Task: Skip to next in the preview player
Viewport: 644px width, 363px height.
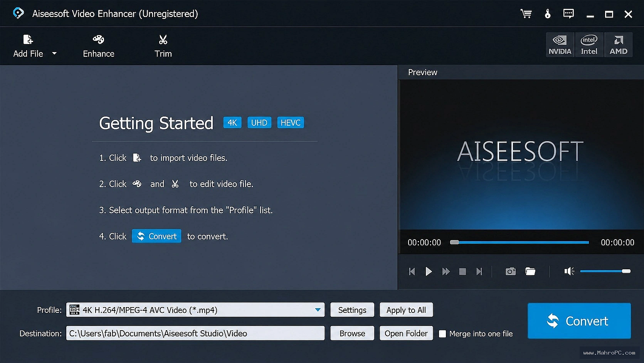Action: (479, 272)
